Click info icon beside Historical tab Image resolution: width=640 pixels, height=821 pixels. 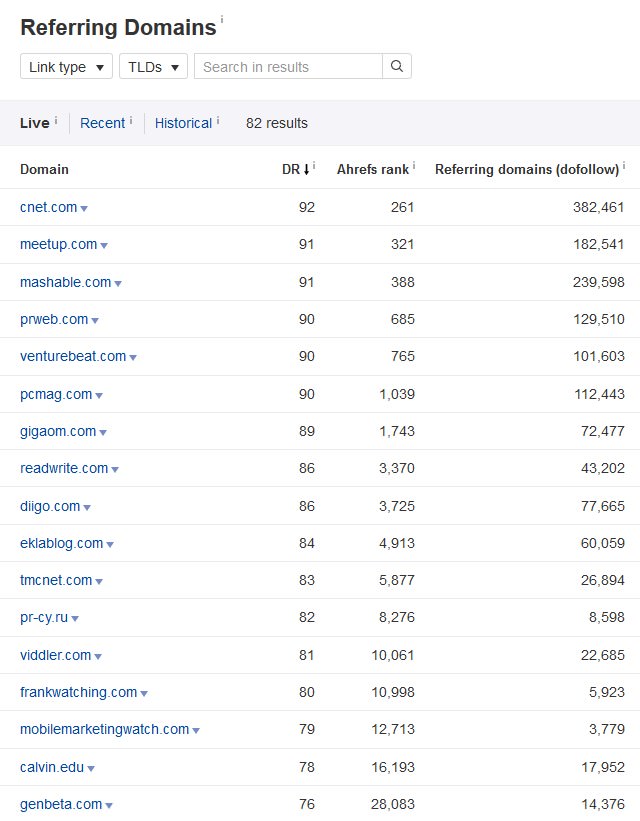[x=218, y=121]
